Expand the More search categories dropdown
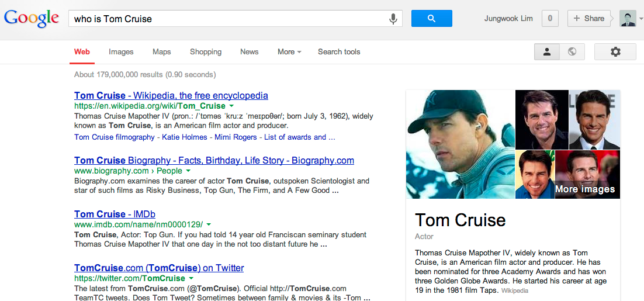This screenshot has height=301, width=644. pyautogui.click(x=289, y=52)
